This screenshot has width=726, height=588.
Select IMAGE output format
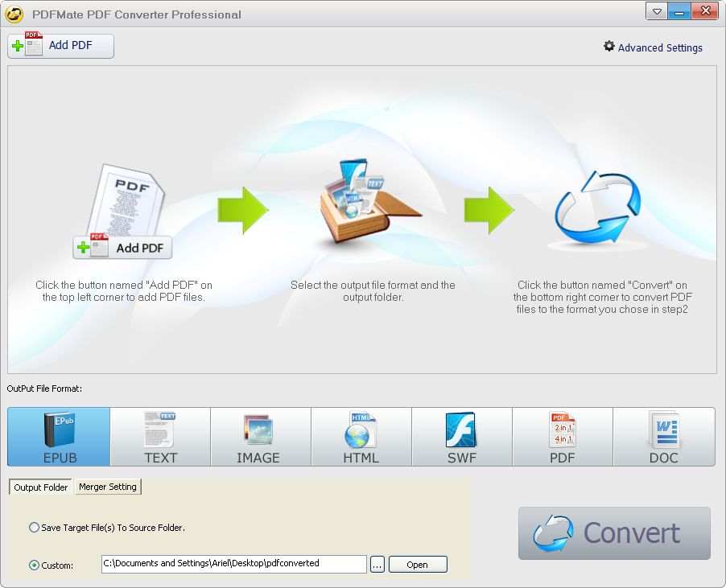[261, 437]
